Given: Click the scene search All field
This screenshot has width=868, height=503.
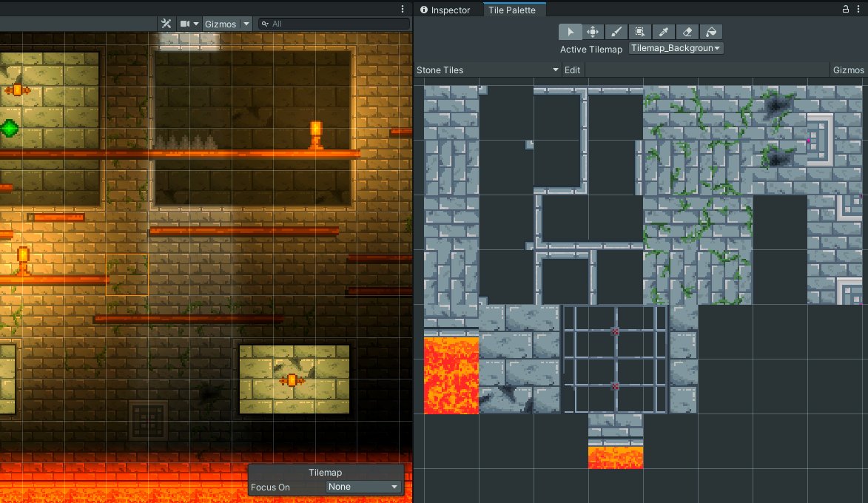Looking at the screenshot, I should click(x=334, y=24).
